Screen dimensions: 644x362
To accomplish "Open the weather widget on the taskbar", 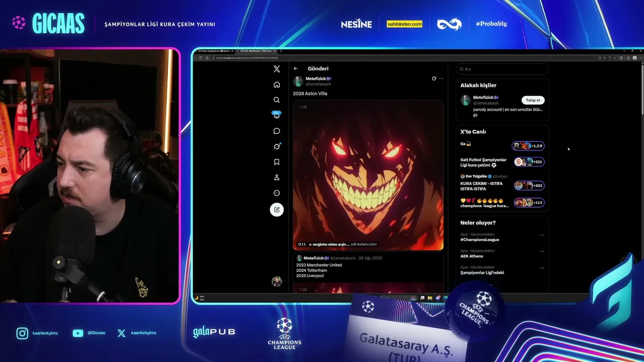I will 199,298.
